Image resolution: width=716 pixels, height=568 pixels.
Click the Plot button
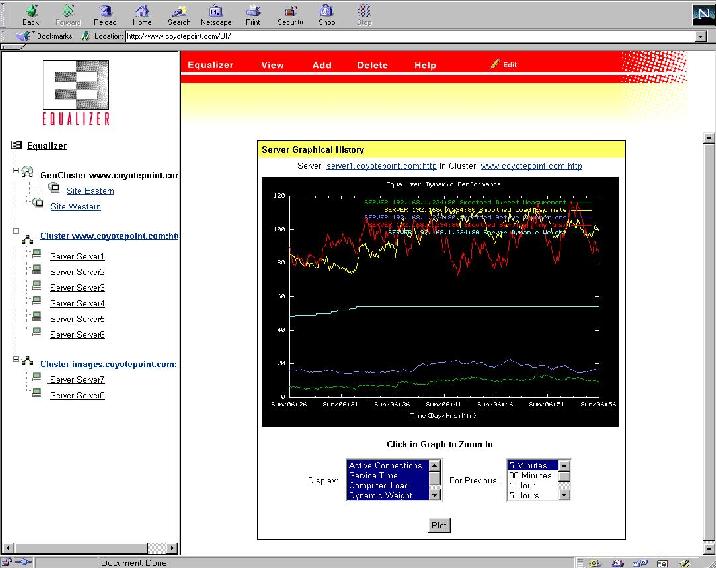point(439,525)
